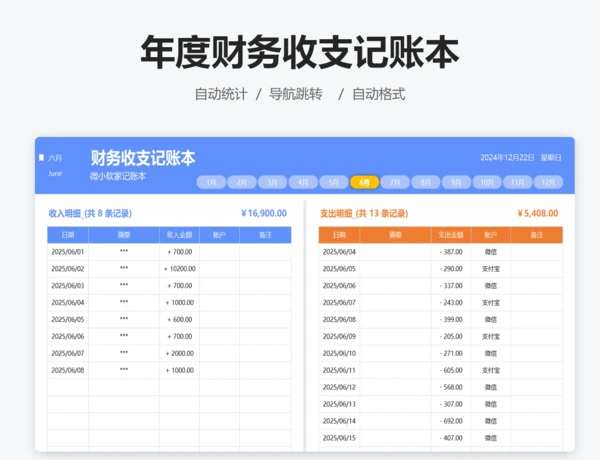
Task: Jump to the 7月 month tab
Action: [x=395, y=182]
